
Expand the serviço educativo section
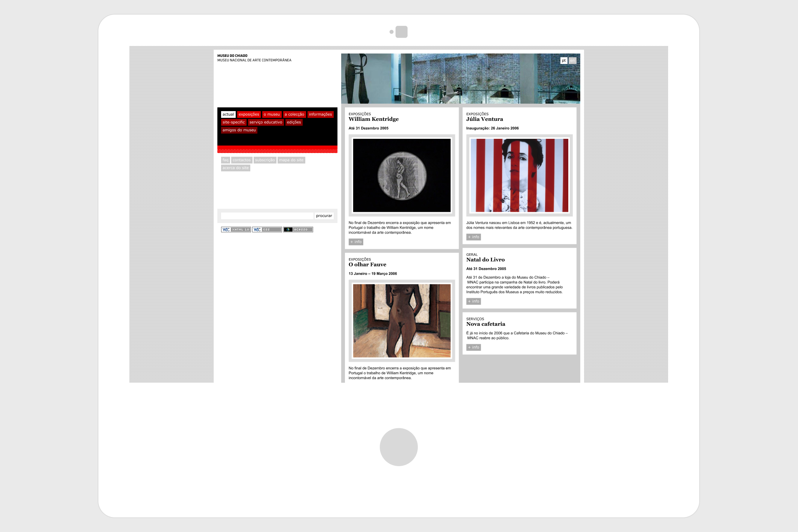pyautogui.click(x=266, y=122)
